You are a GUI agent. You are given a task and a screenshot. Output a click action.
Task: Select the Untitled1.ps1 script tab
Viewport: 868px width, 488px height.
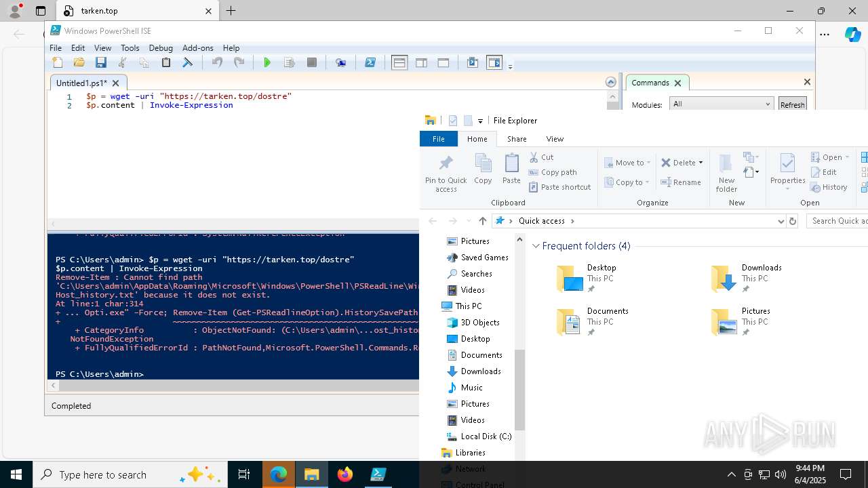point(81,83)
